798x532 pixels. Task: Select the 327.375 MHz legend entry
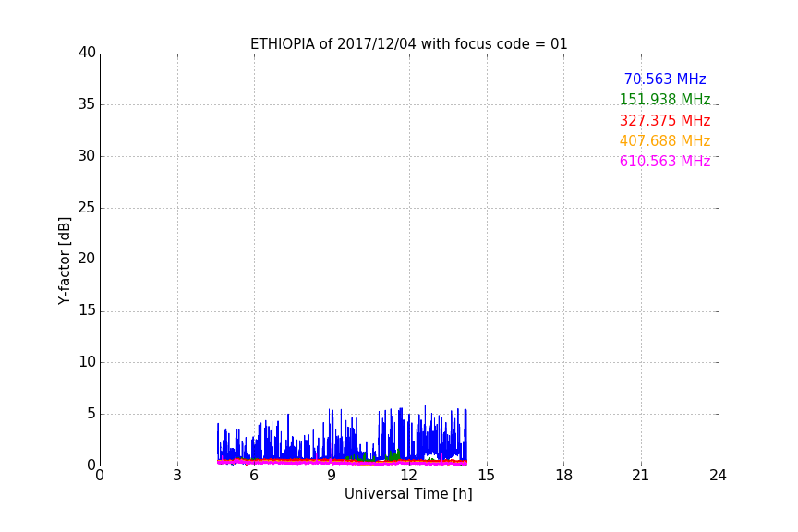pyautogui.click(x=665, y=121)
